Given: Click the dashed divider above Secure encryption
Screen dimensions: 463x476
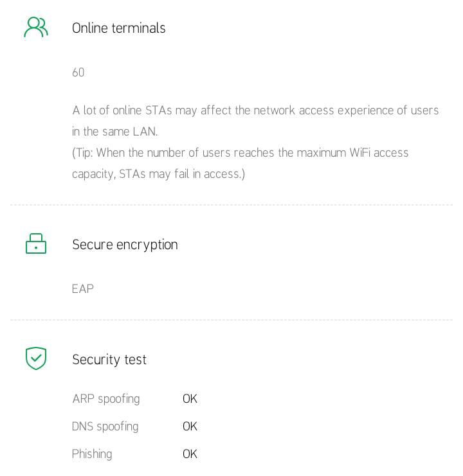Looking at the screenshot, I should 232,206.
